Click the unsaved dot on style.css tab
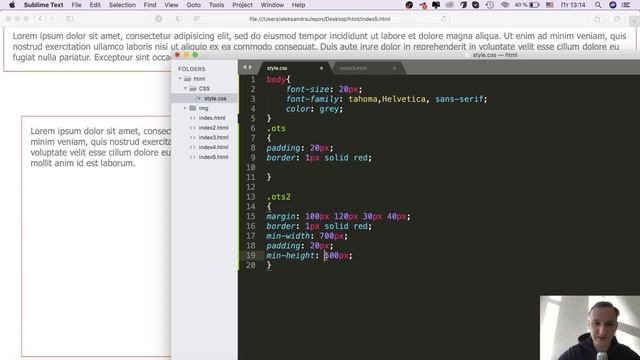Image resolution: width=640 pixels, height=360 pixels. pyautogui.click(x=321, y=68)
